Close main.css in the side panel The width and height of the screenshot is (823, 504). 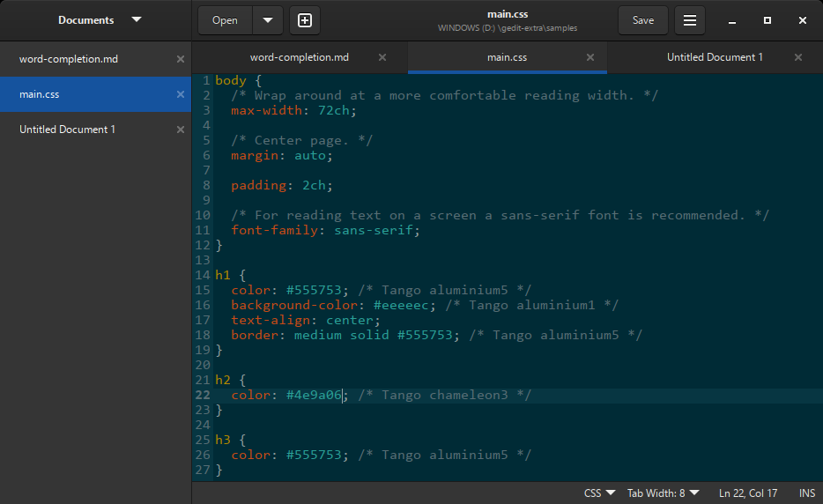181,94
